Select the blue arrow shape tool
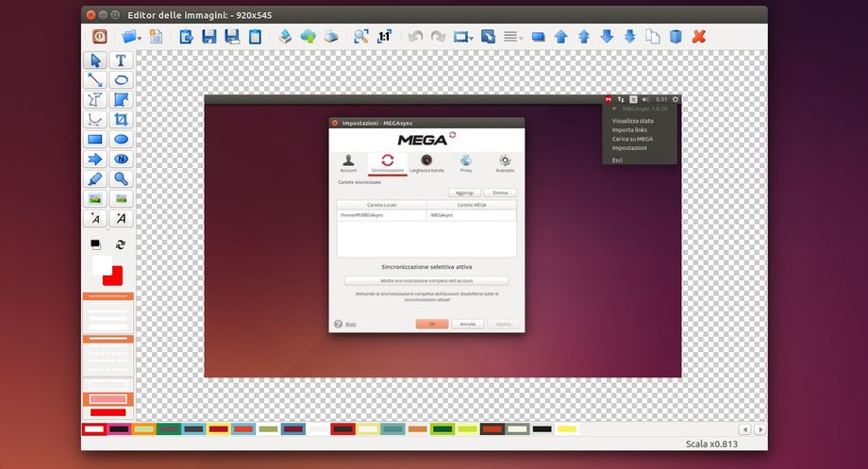 (x=95, y=159)
